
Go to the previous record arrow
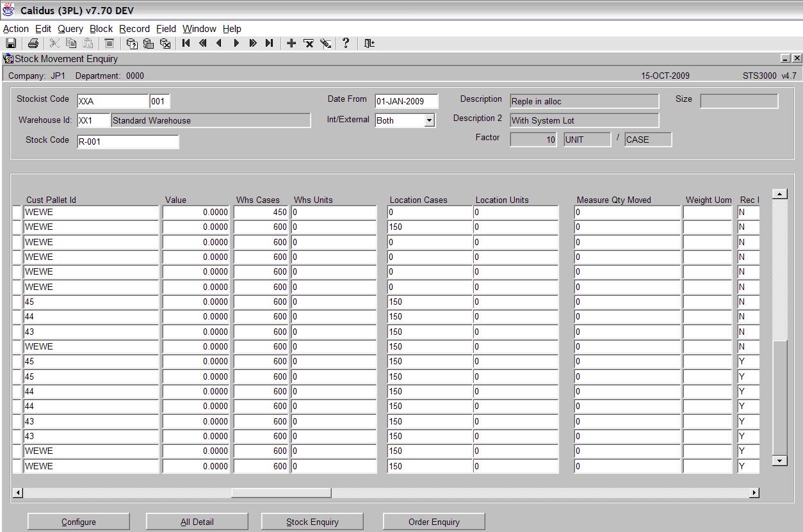tap(220, 44)
